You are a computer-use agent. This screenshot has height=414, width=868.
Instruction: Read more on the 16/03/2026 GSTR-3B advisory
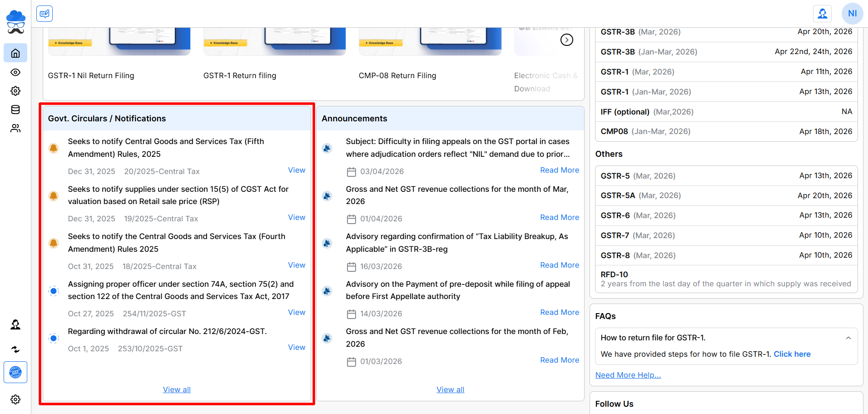pos(559,265)
